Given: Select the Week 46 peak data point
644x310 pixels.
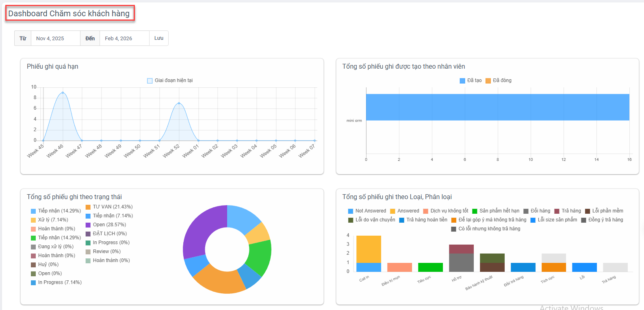Looking at the screenshot, I should (63, 93).
